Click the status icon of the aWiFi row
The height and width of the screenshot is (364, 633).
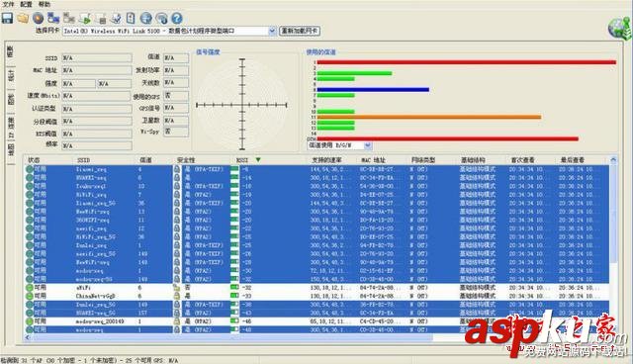pyautogui.click(x=30, y=288)
